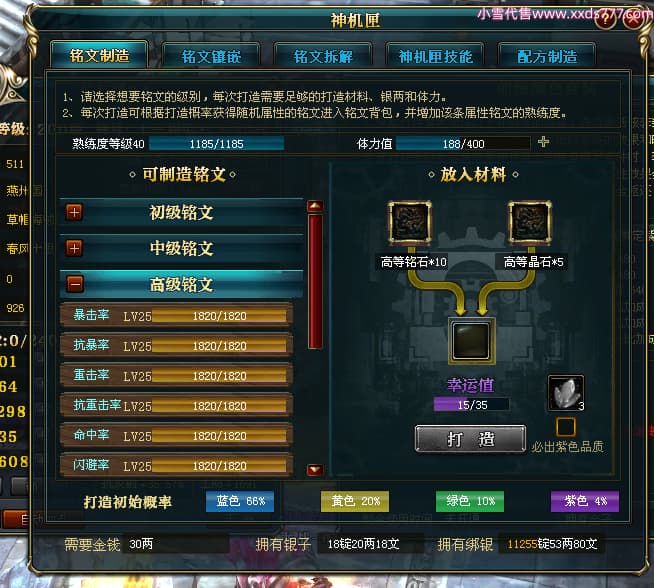Select the 暴击率 LV25 inscription
Screen dimensions: 654x588
(x=176, y=316)
